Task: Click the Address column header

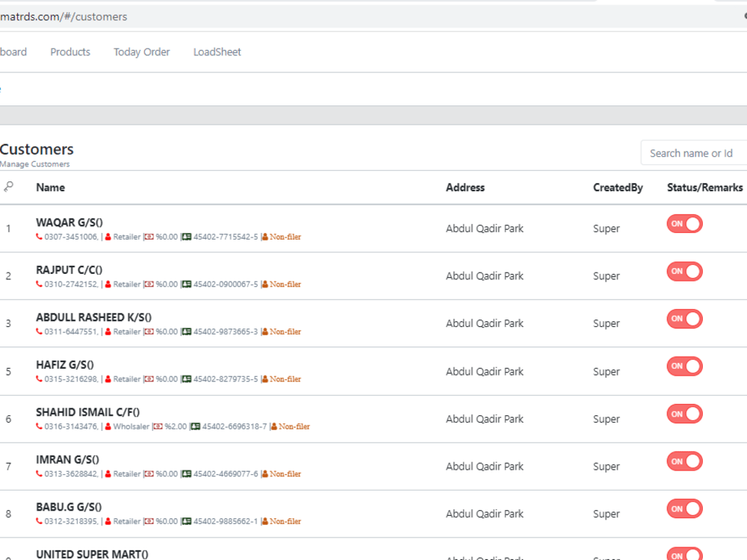Action: point(465,187)
